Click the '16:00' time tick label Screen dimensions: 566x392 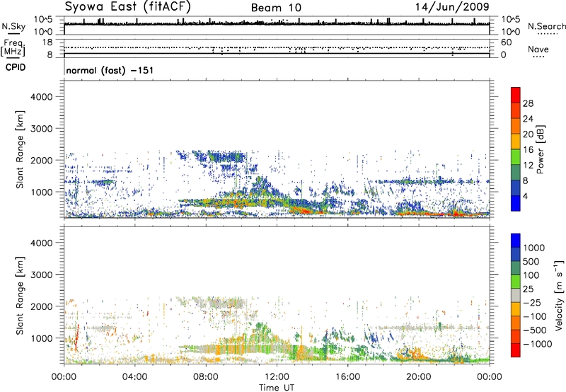click(348, 377)
